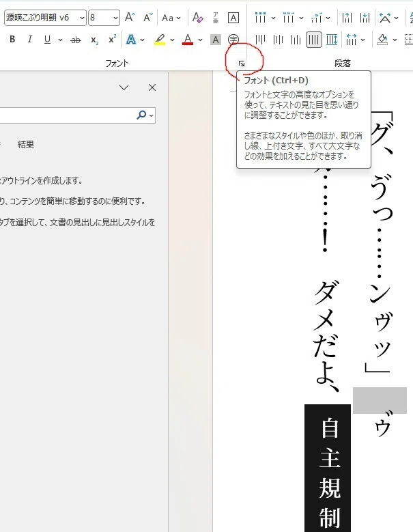The width and height of the screenshot is (413, 532).
Task: Select the justify alignment button
Action: (313, 40)
